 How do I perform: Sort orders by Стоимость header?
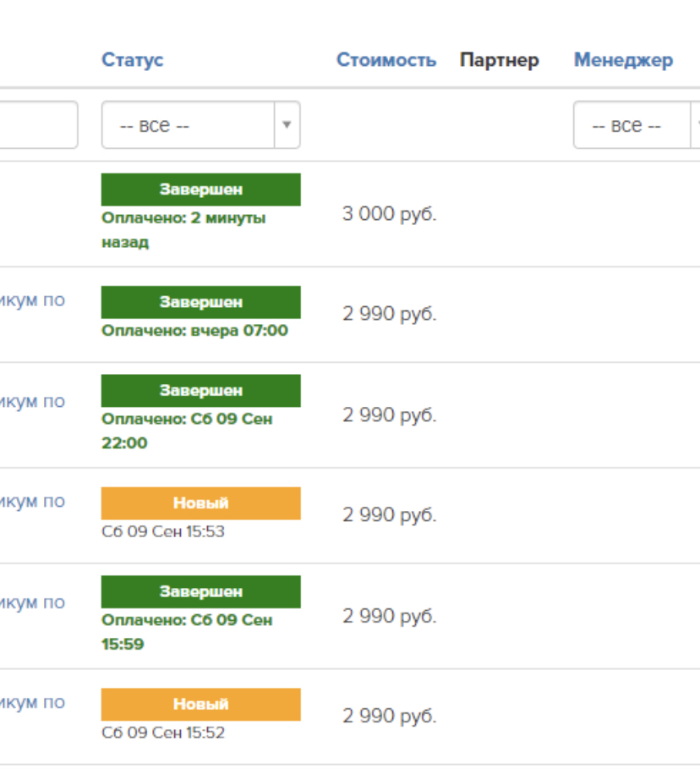(x=386, y=60)
